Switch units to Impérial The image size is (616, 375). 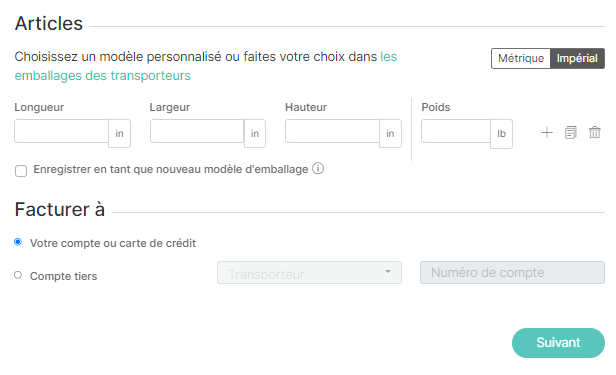(x=577, y=59)
